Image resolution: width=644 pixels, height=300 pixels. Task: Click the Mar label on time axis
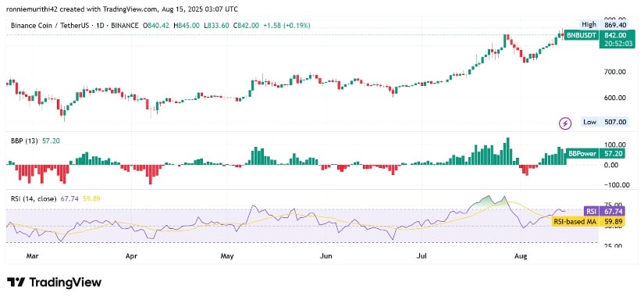[33, 256]
